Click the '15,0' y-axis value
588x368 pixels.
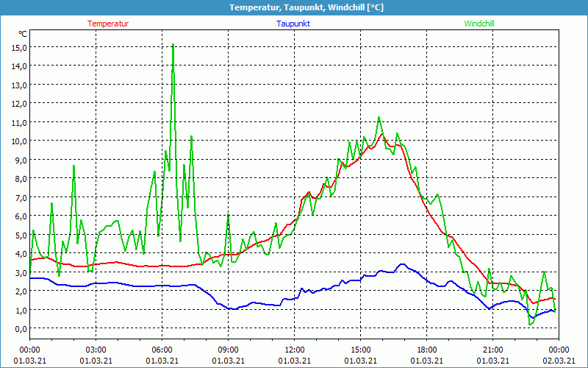(20, 47)
